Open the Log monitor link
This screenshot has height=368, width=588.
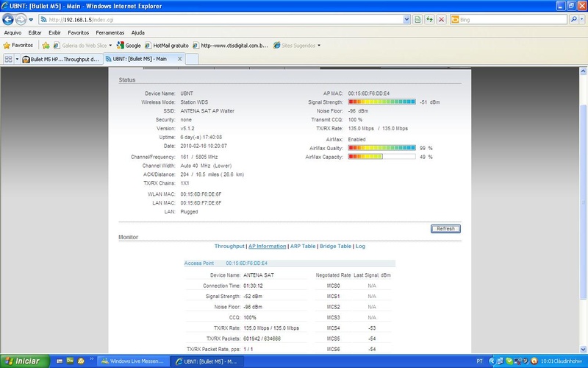(360, 247)
